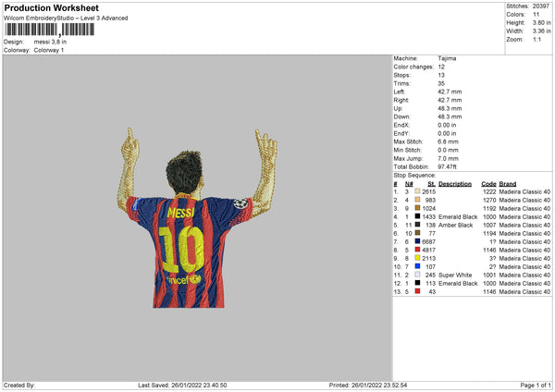Click thread code 1222 in row 1
This screenshot has height=392, width=555.
pos(489,191)
